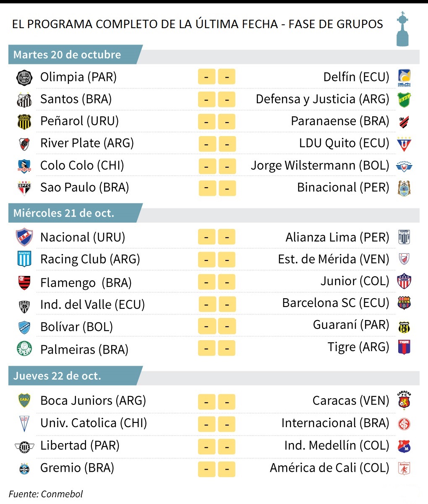Open the Jueves 22 de oct. section
The height and width of the screenshot is (504, 428).
(57, 375)
